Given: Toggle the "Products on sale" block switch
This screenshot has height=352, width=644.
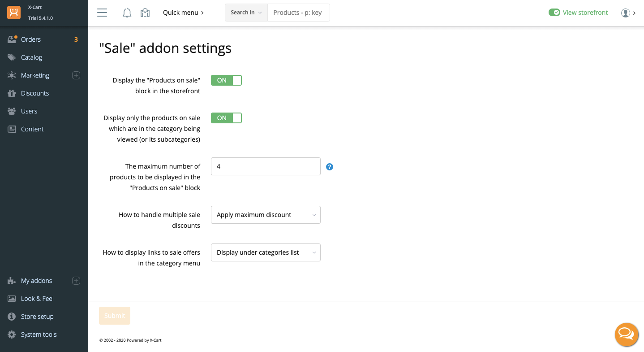Looking at the screenshot, I should tap(226, 80).
